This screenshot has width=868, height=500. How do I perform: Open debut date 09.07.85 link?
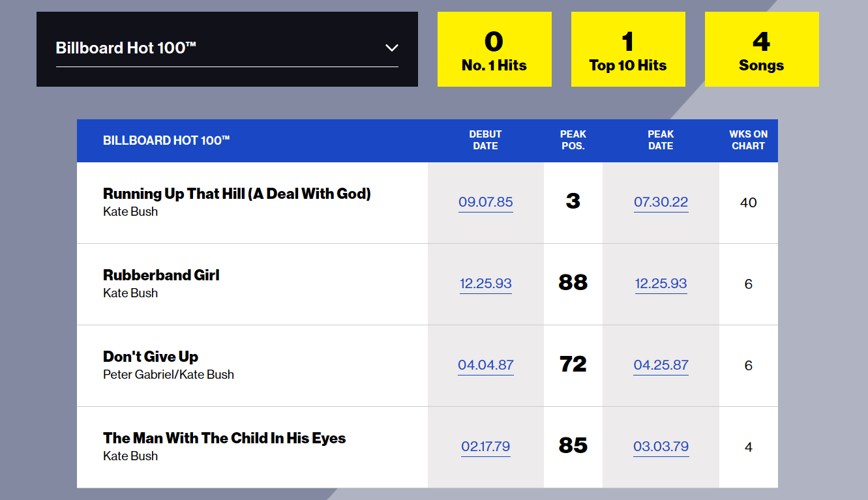click(486, 202)
